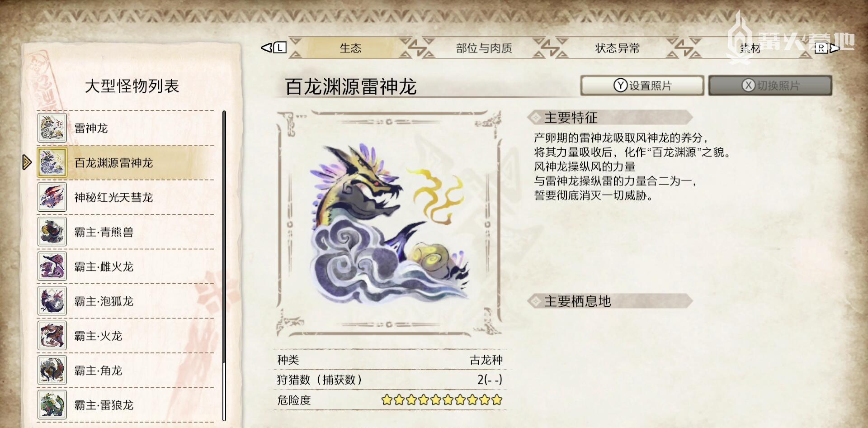868x428 pixels.
Task: Select the 霸主·角龙 monster icon
Action: tap(52, 370)
